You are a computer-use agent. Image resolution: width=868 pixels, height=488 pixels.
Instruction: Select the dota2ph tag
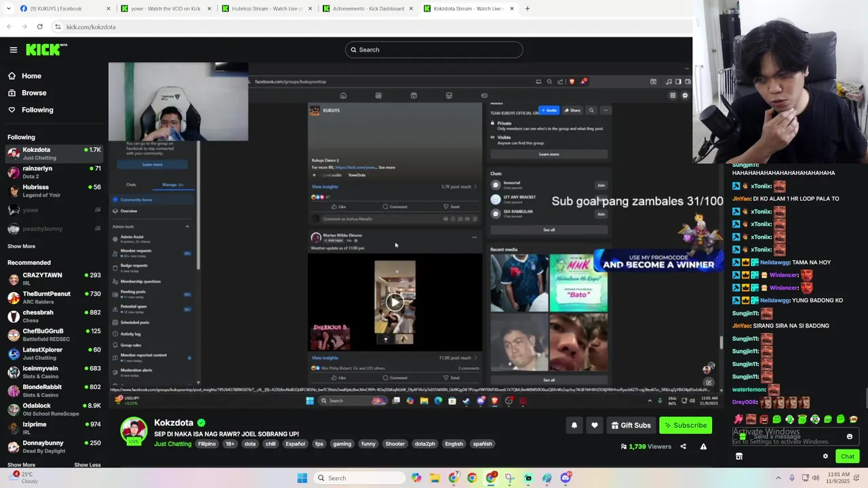(x=425, y=444)
